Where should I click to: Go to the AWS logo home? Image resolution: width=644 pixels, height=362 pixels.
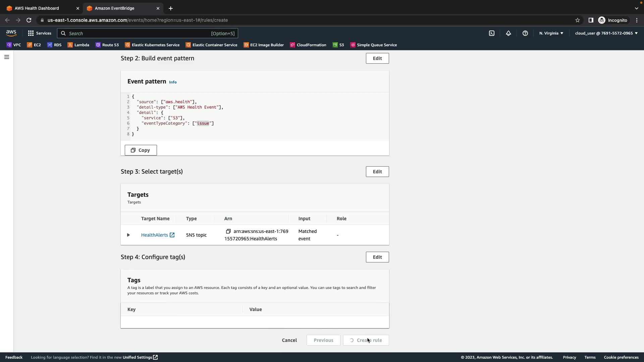[x=11, y=33]
